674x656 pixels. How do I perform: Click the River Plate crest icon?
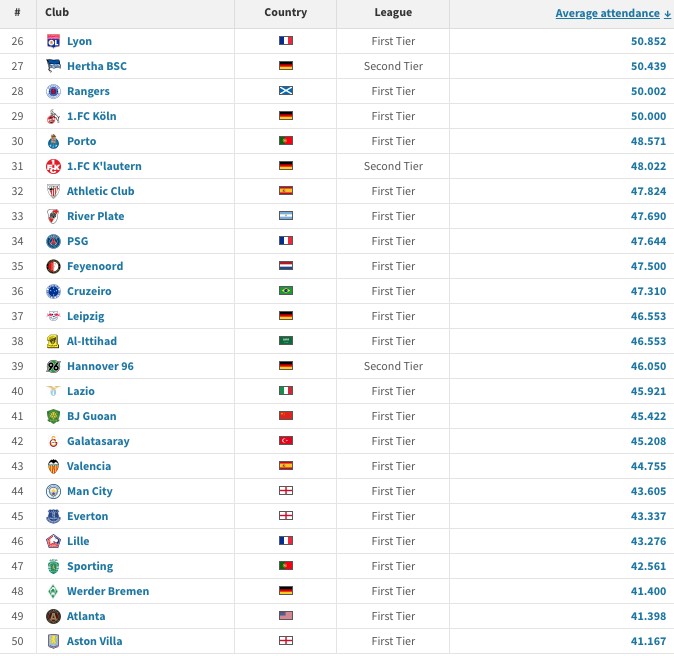(x=53, y=216)
